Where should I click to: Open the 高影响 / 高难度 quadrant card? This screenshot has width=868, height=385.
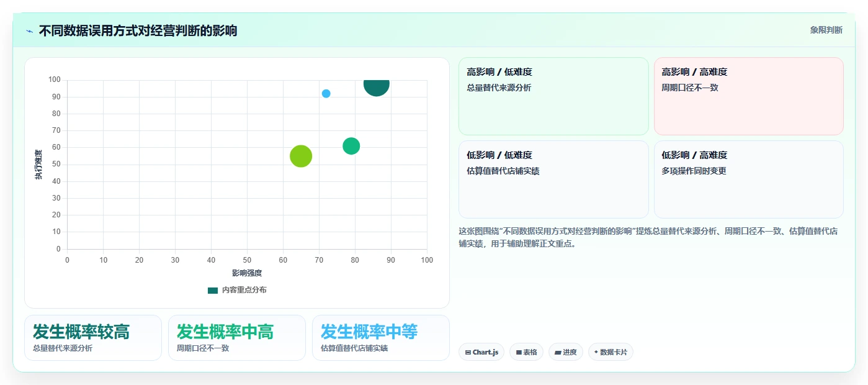point(749,96)
